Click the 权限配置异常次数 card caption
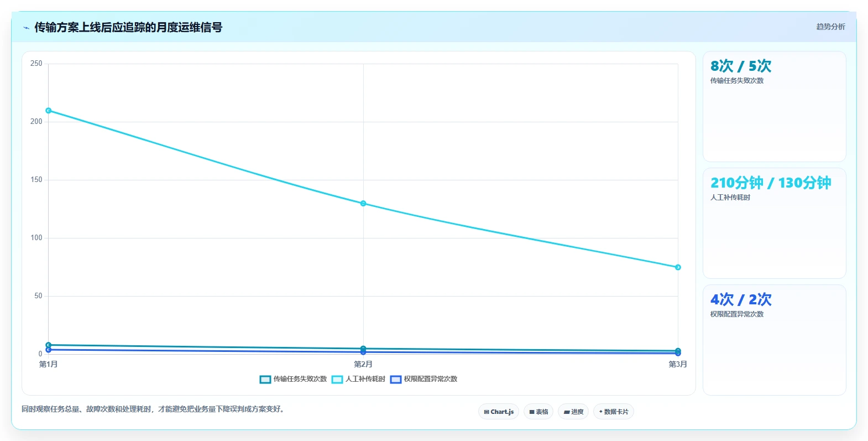This screenshot has height=441, width=868. tap(737, 314)
